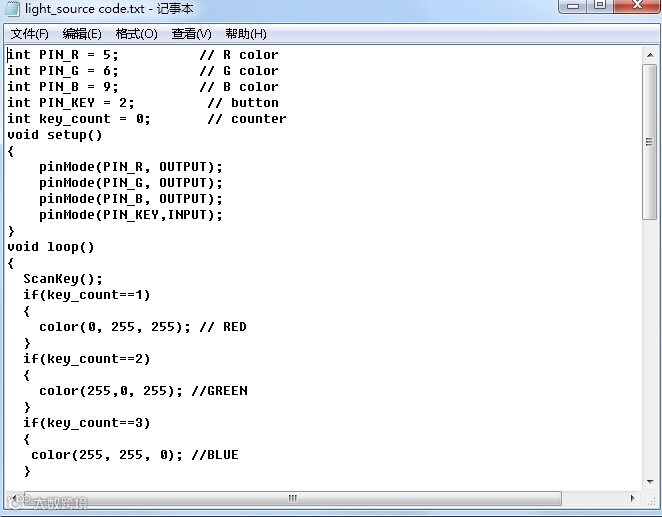
Task: Click the vertical scrollbar thumb
Action: pyautogui.click(x=650, y=142)
